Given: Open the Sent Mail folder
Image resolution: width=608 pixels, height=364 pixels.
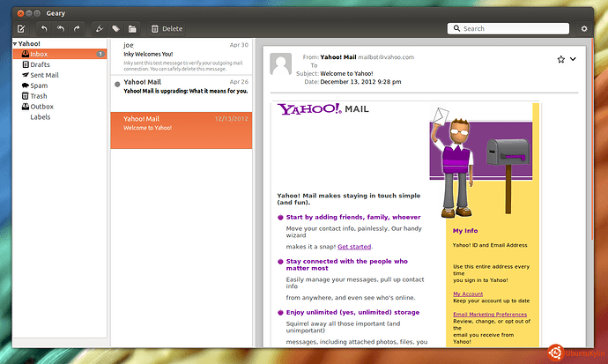Looking at the screenshot, I should (44, 75).
